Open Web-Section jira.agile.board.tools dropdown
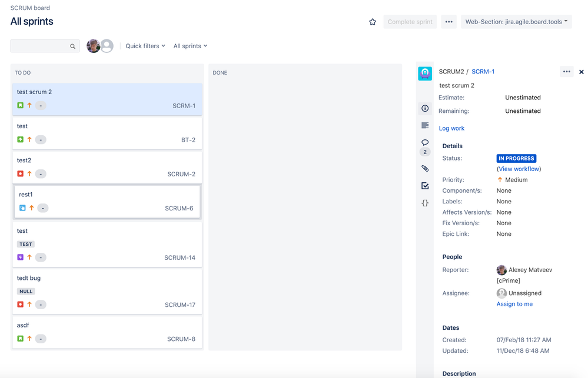Viewport: 588px width, 378px height. pyautogui.click(x=516, y=22)
